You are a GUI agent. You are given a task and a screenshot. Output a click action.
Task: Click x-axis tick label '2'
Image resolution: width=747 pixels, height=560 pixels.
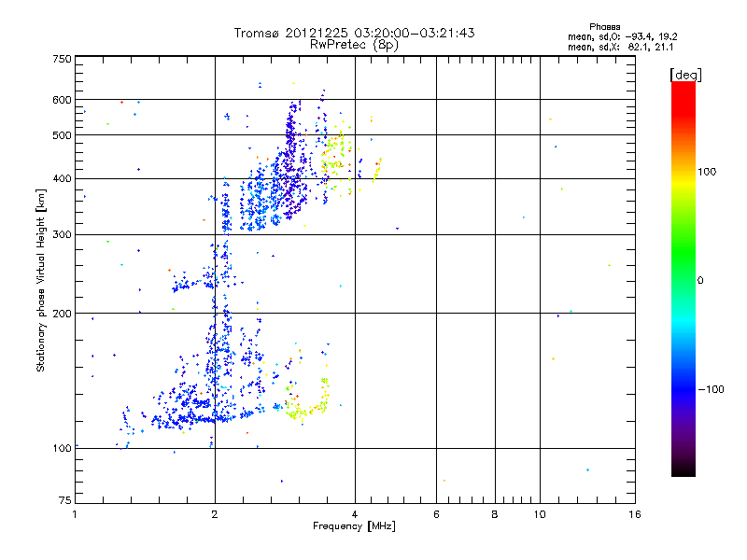point(215,514)
